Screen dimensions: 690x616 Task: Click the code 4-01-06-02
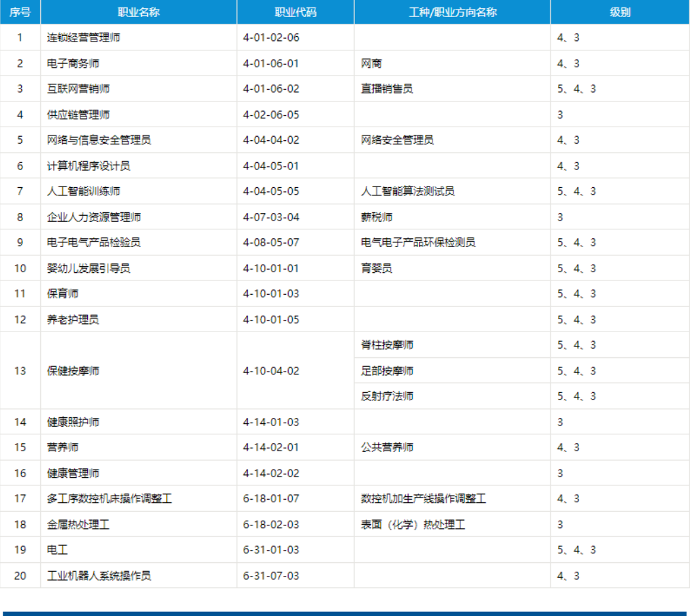[x=271, y=88]
